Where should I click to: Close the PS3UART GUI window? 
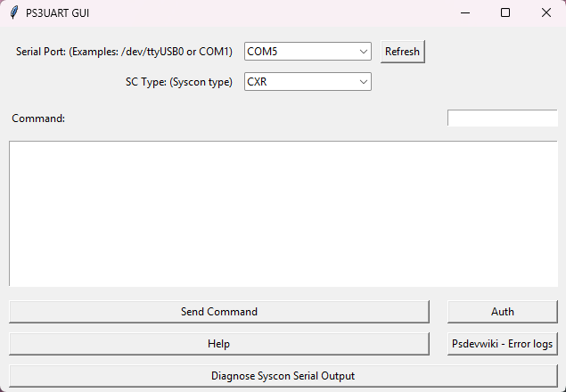click(x=546, y=13)
